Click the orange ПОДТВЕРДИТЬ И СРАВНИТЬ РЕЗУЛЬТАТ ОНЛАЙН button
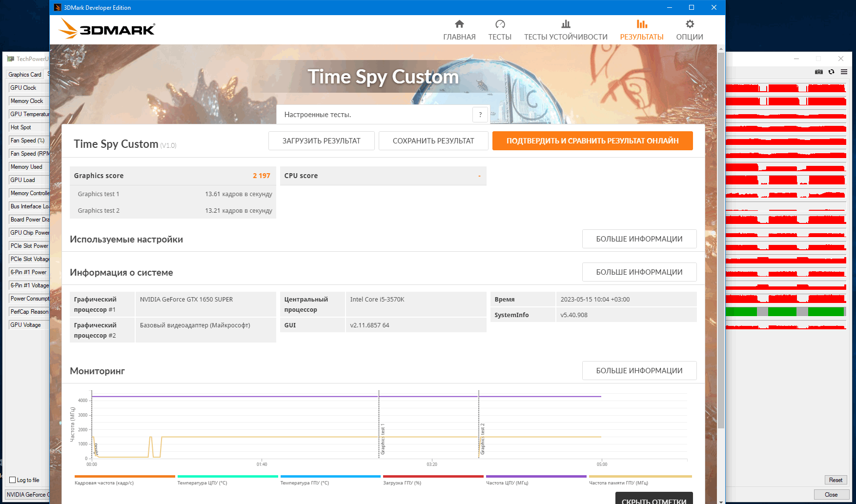The image size is (856, 504). (592, 141)
